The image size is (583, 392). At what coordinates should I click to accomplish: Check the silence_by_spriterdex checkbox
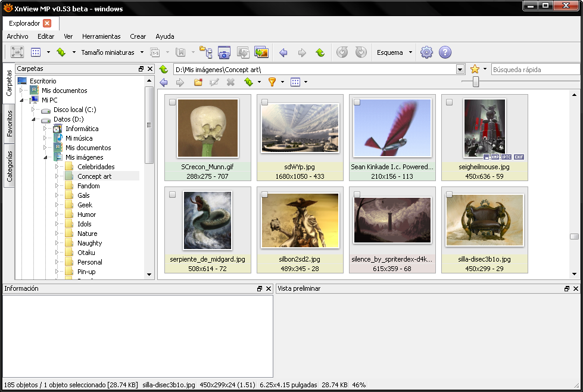point(357,194)
